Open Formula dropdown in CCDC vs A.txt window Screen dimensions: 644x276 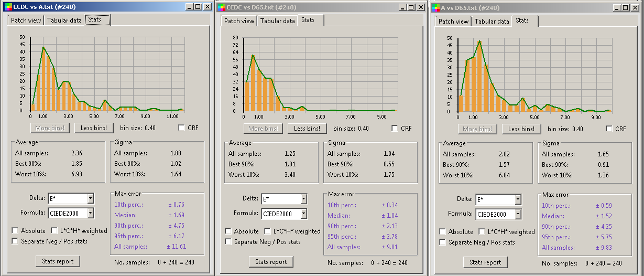[90, 213]
